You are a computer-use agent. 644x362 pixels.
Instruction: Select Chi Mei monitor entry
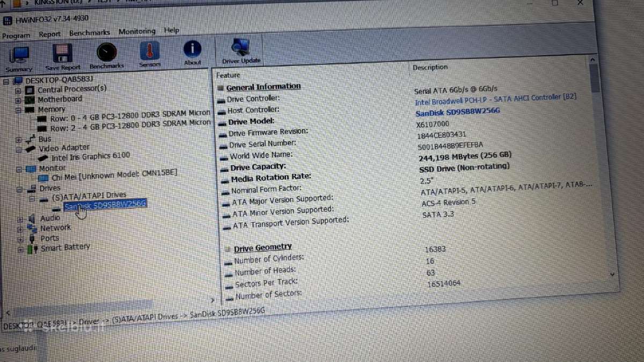point(114,175)
